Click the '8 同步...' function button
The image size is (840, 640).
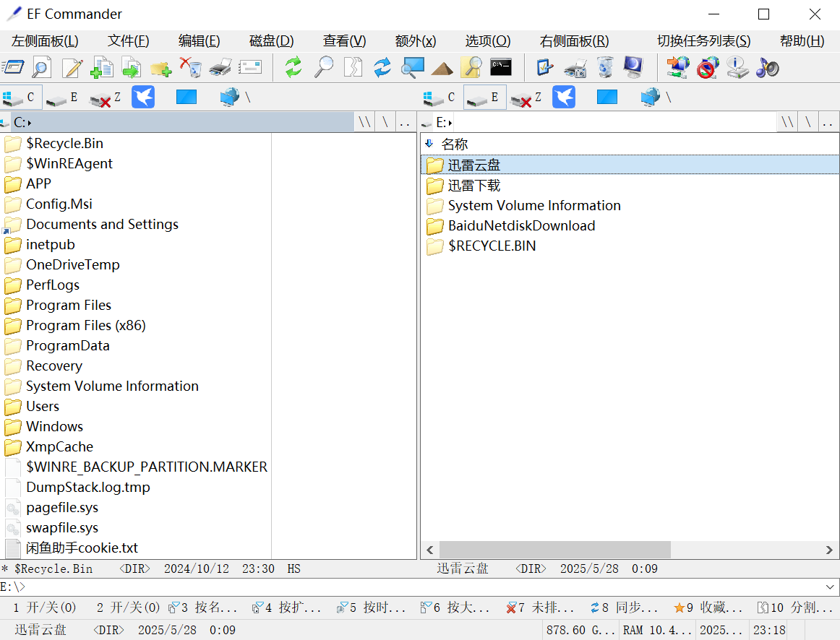pyautogui.click(x=624, y=607)
